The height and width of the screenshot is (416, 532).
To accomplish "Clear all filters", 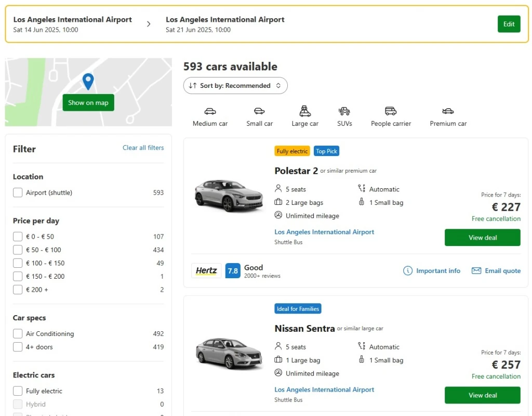I will [x=143, y=148].
